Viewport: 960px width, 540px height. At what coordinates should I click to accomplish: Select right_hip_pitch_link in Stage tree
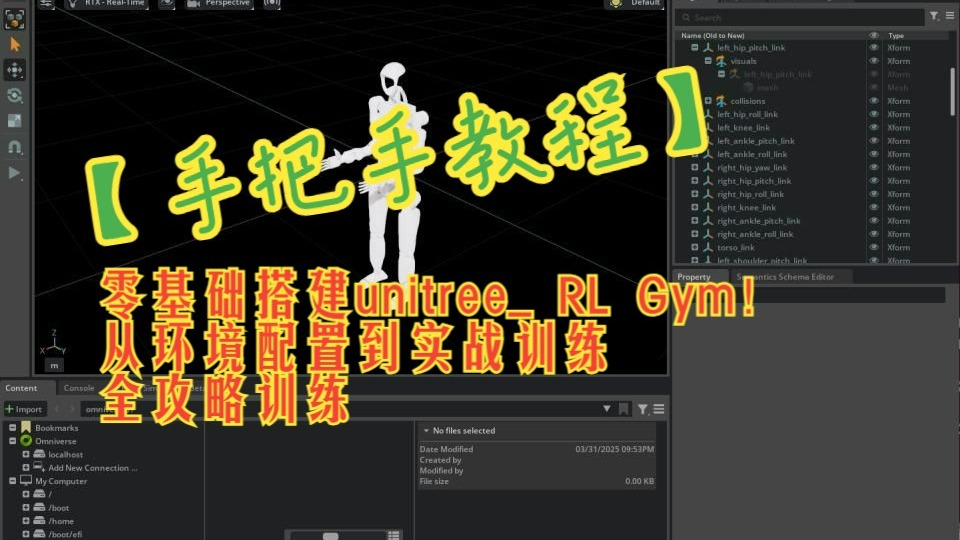[x=754, y=181]
